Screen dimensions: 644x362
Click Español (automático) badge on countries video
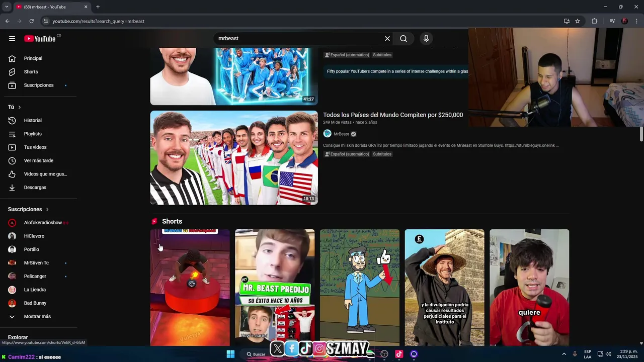(347, 154)
